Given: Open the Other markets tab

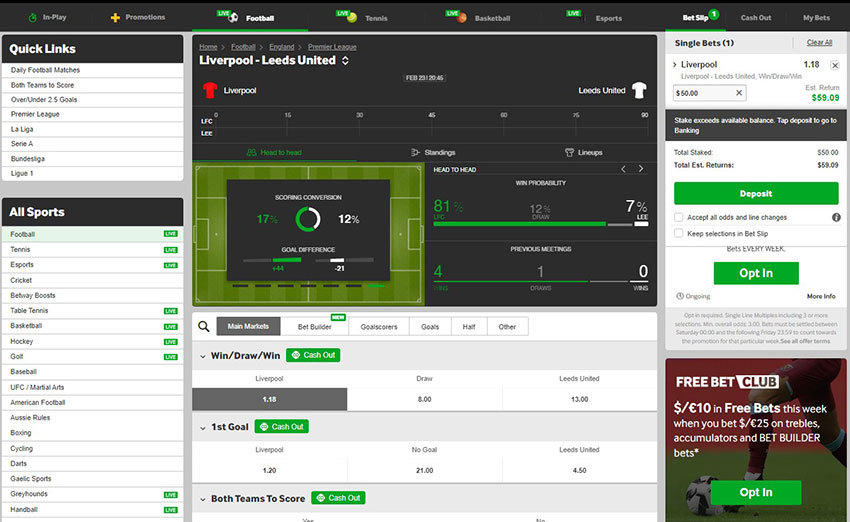Looking at the screenshot, I should 507,326.
